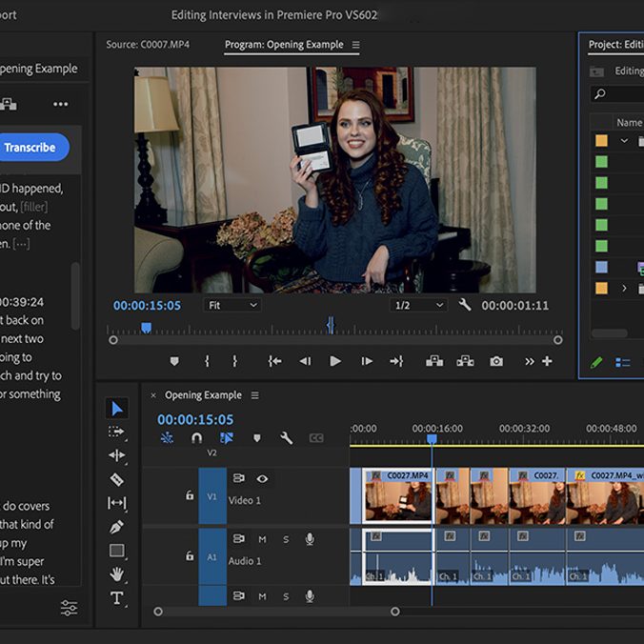The image size is (644, 644).
Task: Step forward one frame
Action: 367,361
